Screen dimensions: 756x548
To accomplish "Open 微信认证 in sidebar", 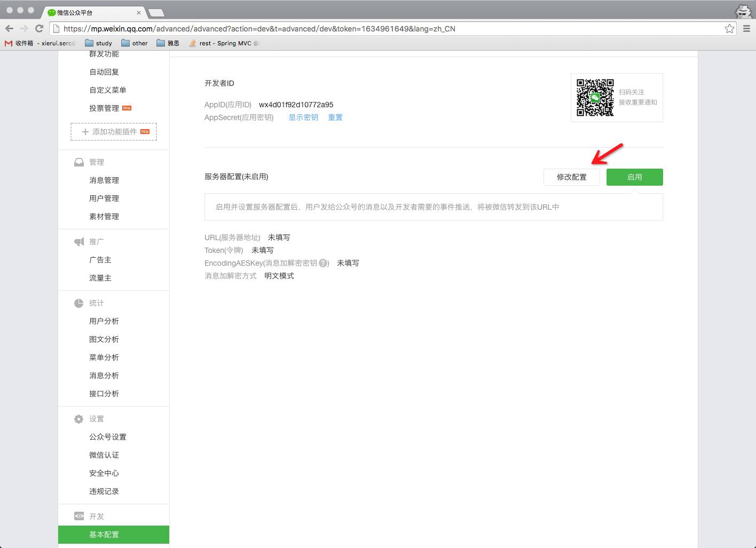I will 104,455.
